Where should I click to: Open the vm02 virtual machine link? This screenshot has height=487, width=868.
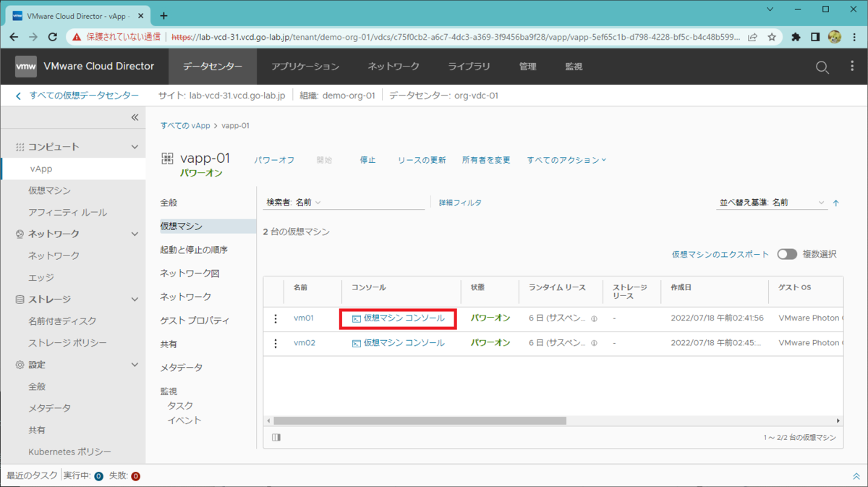(305, 343)
